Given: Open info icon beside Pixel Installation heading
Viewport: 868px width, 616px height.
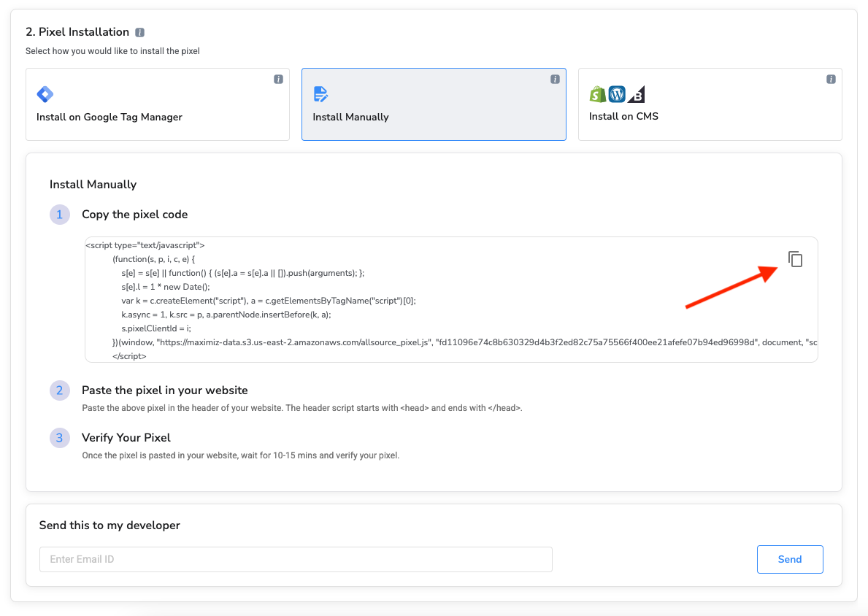Looking at the screenshot, I should pyautogui.click(x=140, y=33).
